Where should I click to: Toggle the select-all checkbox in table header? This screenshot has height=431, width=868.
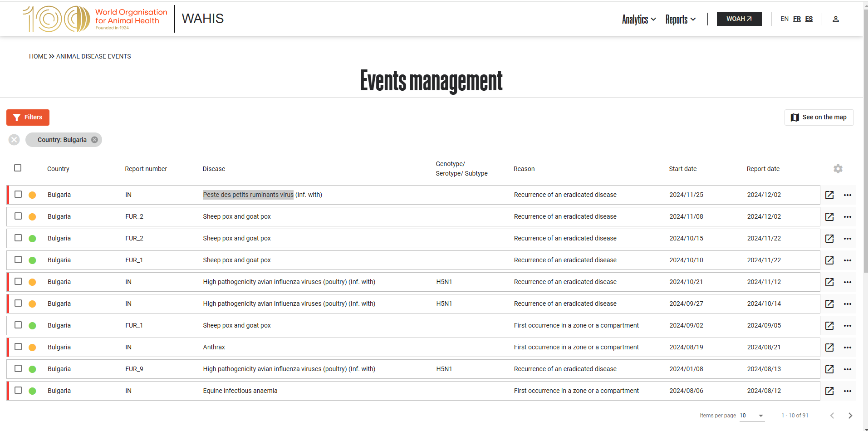[x=18, y=168]
